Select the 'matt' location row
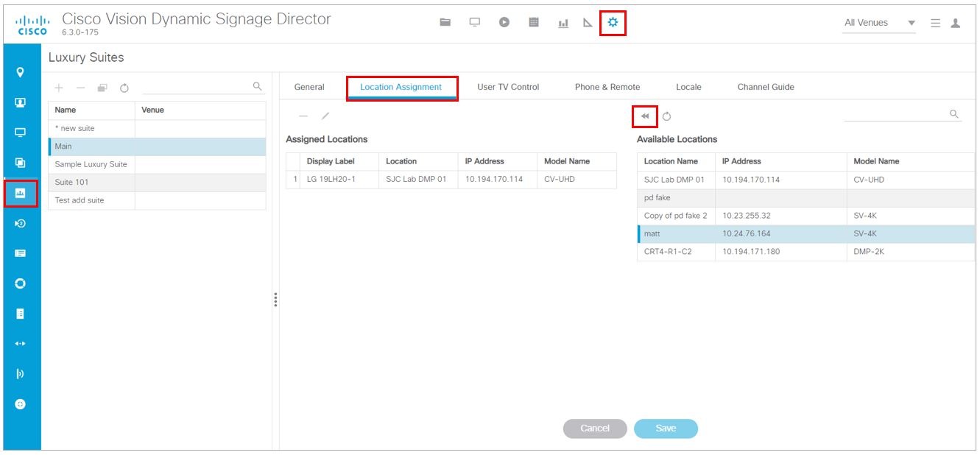This screenshot has height=455, width=980. click(x=805, y=233)
